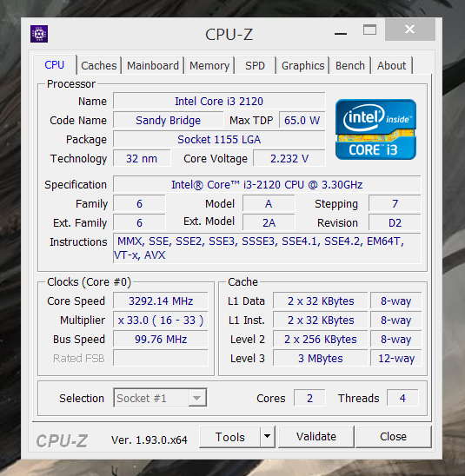The image size is (465, 476).
Task: Open the Tools dropdown arrow
Action: click(268, 437)
